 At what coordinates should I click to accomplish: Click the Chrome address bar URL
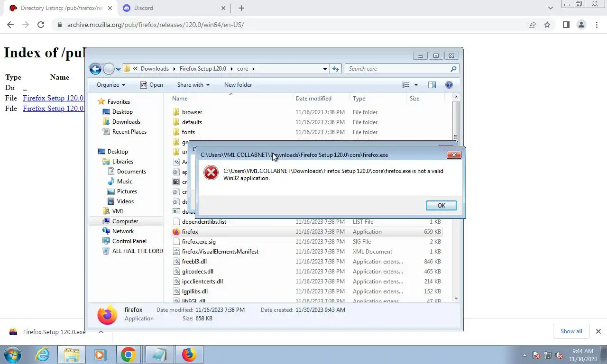point(156,25)
